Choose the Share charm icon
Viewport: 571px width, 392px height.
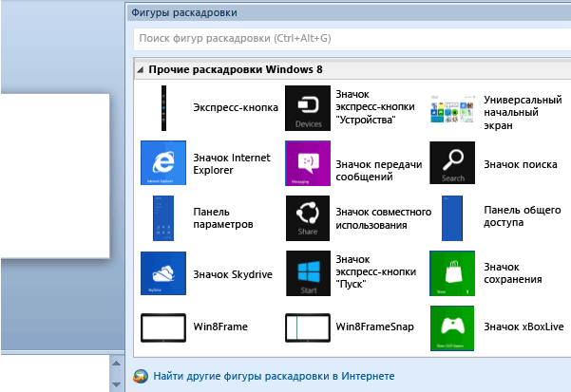click(x=308, y=218)
